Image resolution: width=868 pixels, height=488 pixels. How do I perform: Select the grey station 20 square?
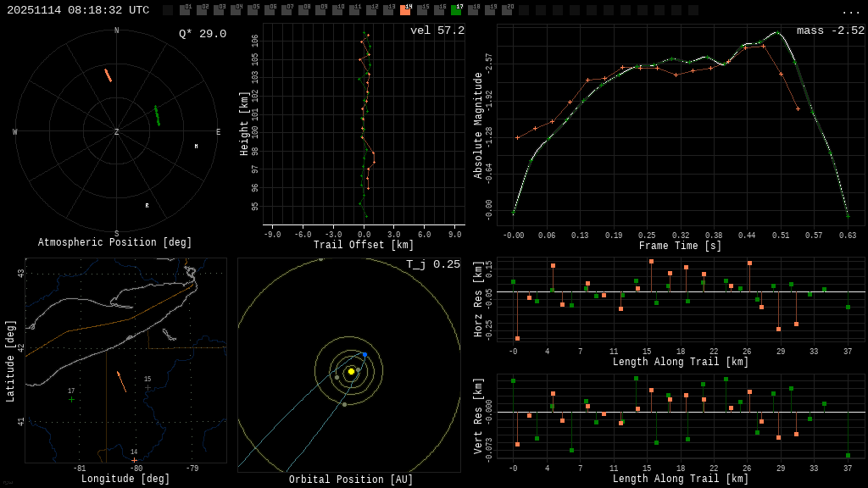(x=507, y=10)
